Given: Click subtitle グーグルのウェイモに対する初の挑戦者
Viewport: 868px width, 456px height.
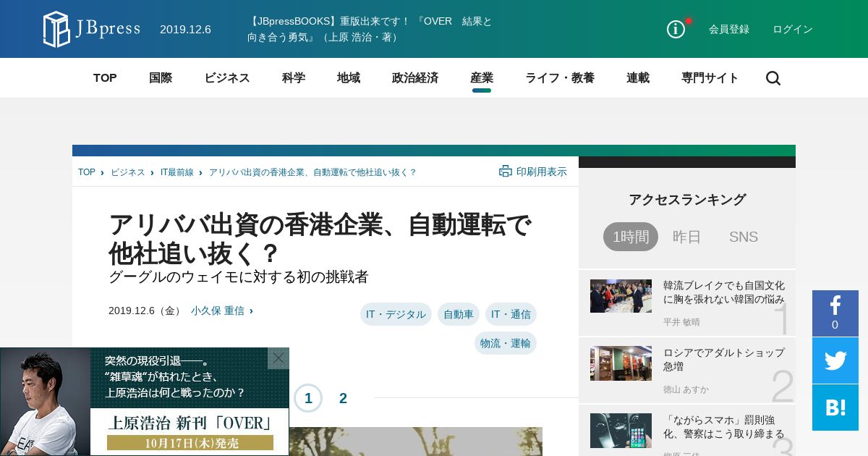Looking at the screenshot, I should pyautogui.click(x=239, y=277).
